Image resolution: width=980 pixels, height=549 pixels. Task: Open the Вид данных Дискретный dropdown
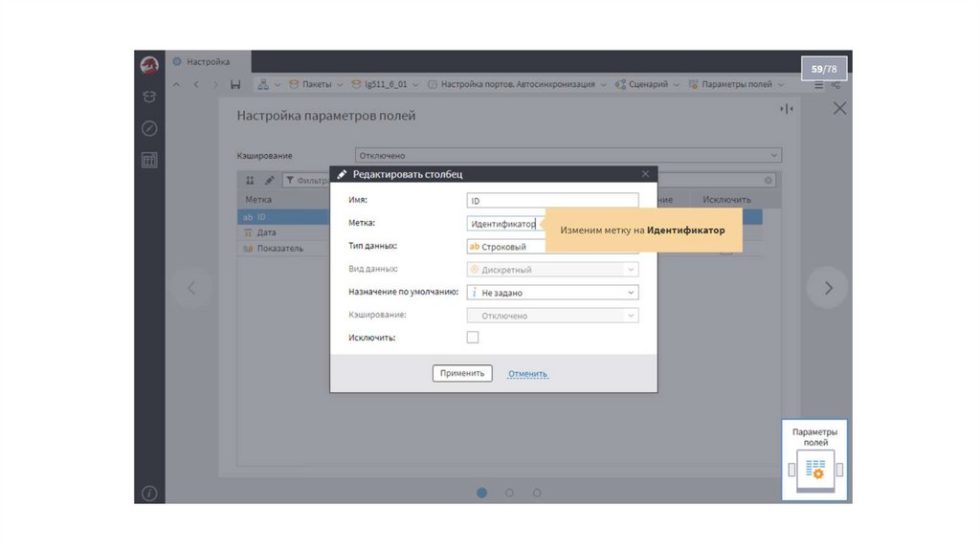tap(552, 270)
